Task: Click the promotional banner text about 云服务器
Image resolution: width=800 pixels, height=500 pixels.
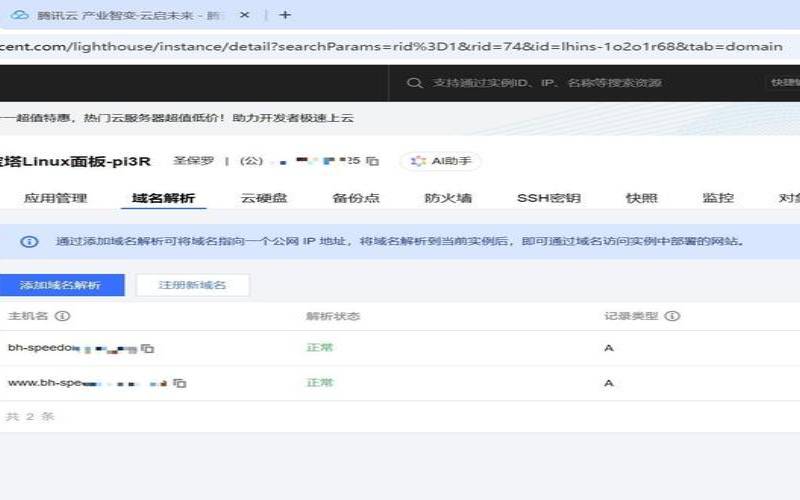Action: (x=177, y=118)
